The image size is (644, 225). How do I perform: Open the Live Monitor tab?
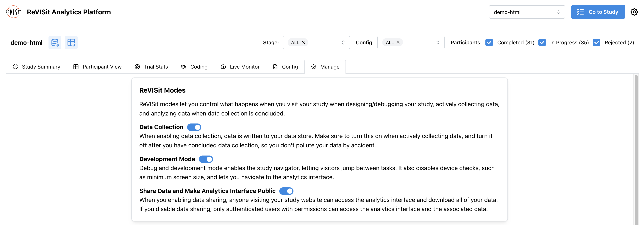[x=240, y=67]
